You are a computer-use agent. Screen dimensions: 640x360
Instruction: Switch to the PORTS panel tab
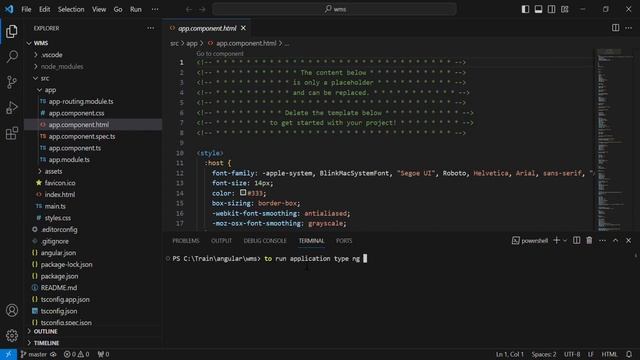click(344, 241)
